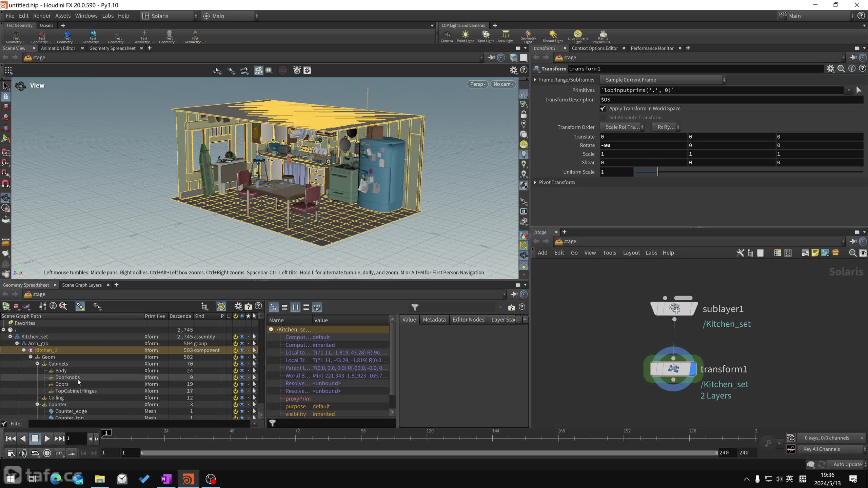This screenshot has width=868, height=488.
Task: Open the Sample Current Frame dropdown
Action: [x=663, y=80]
